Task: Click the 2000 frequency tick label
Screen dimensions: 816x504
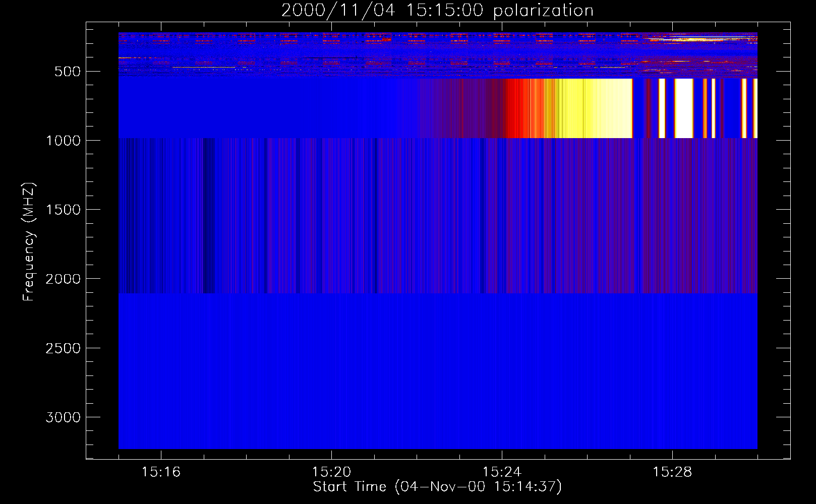Action: click(x=63, y=279)
